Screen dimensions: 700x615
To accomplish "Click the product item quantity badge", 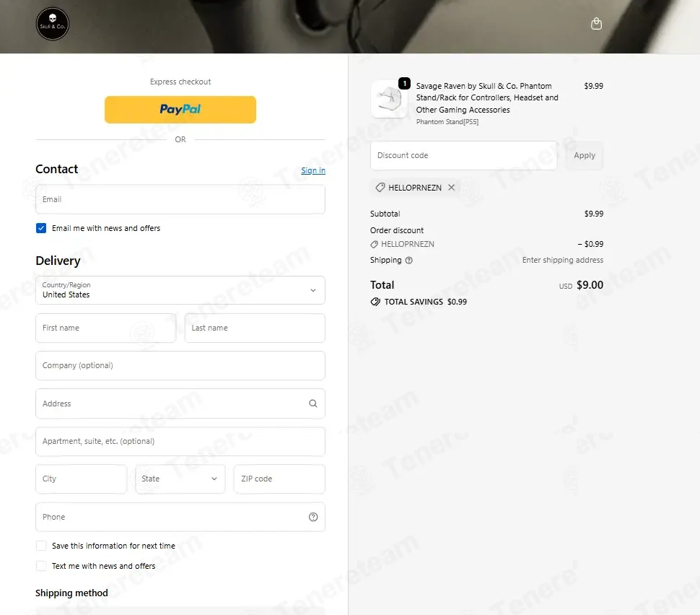I will 404,83.
